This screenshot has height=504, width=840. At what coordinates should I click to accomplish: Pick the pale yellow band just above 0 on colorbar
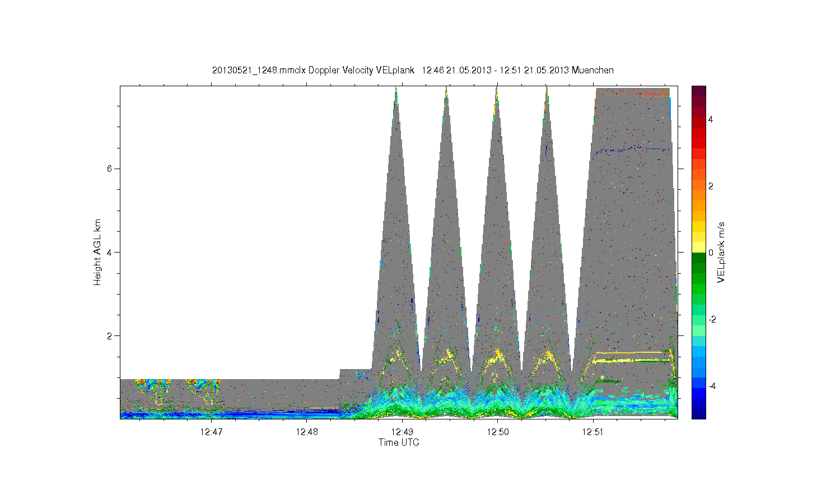698,247
